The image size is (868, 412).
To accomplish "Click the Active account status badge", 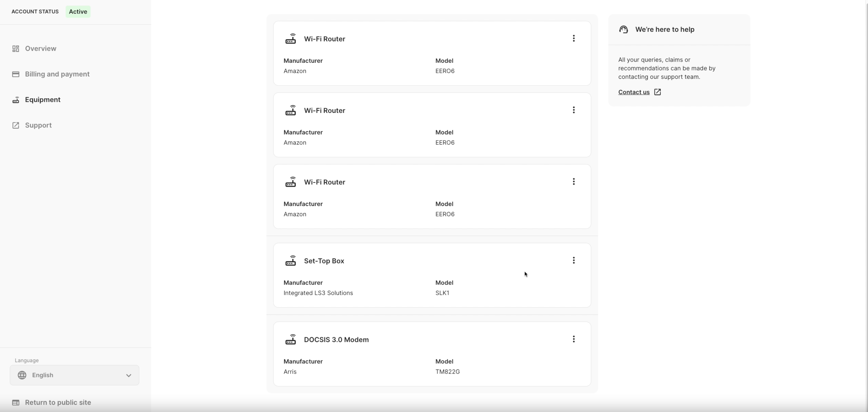I will coord(78,12).
